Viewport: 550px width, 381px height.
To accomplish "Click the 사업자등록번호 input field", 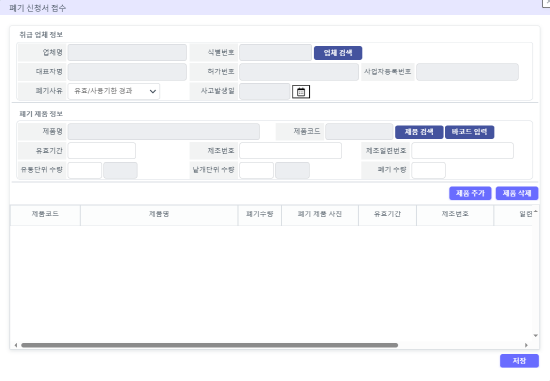I will tap(467, 72).
